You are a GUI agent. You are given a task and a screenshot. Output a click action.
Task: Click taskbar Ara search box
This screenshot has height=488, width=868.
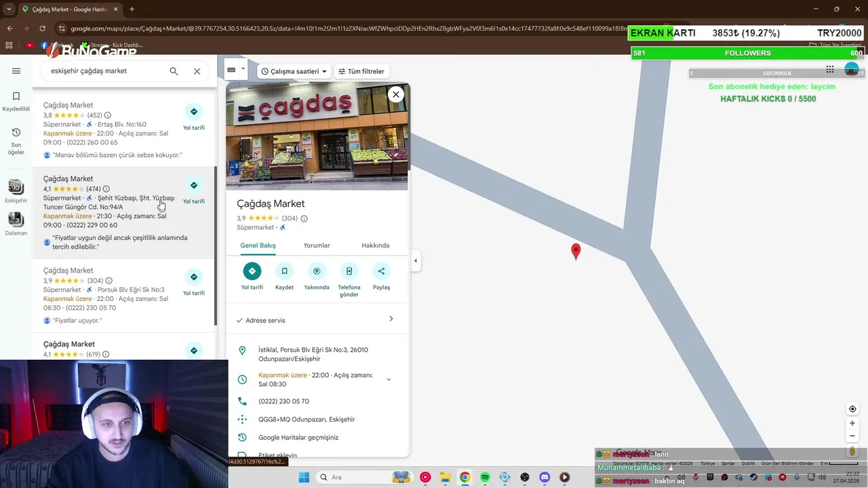point(363,477)
